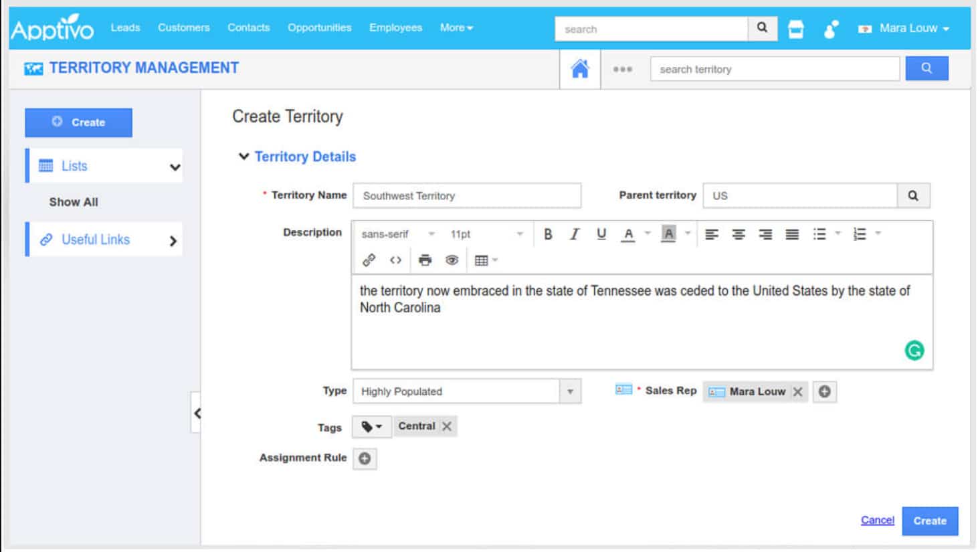Click the card icon beside Sales Rep label

(623, 389)
